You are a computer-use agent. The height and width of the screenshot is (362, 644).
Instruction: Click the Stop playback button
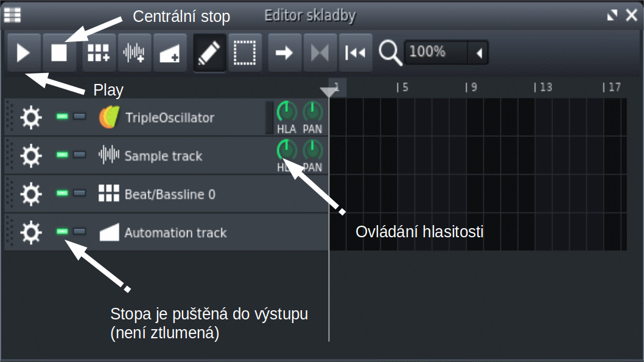(x=59, y=53)
